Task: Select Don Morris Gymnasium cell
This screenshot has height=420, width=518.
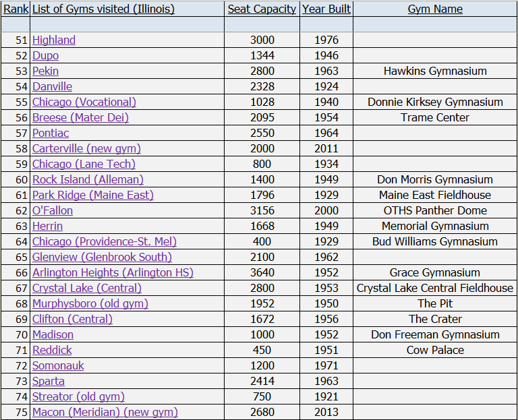Action: click(435, 179)
